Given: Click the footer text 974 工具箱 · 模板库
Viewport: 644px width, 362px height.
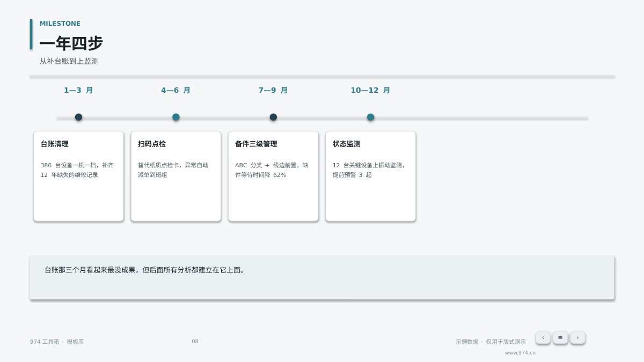Looking at the screenshot, I should [57, 342].
